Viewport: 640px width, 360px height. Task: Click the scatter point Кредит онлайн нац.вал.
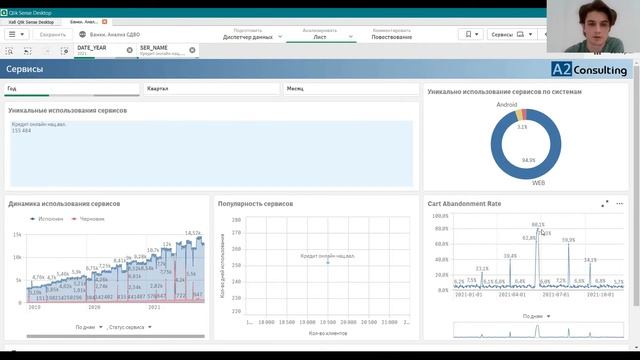[x=328, y=262]
